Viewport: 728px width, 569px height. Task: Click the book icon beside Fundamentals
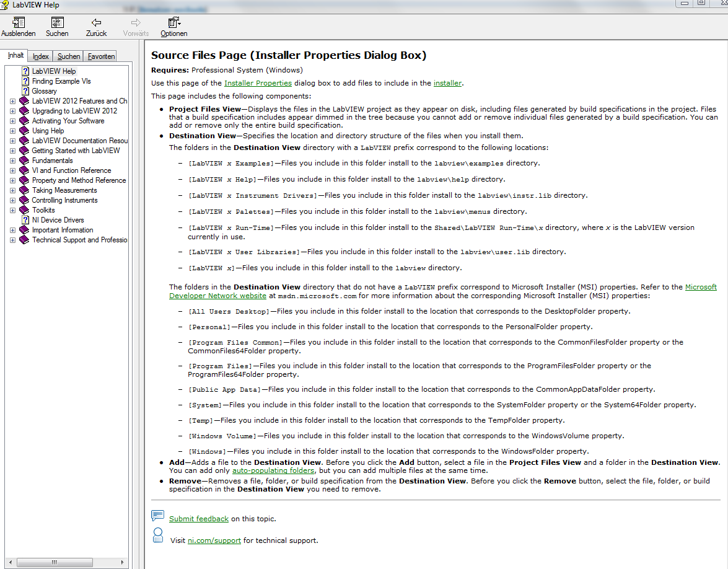(x=24, y=161)
